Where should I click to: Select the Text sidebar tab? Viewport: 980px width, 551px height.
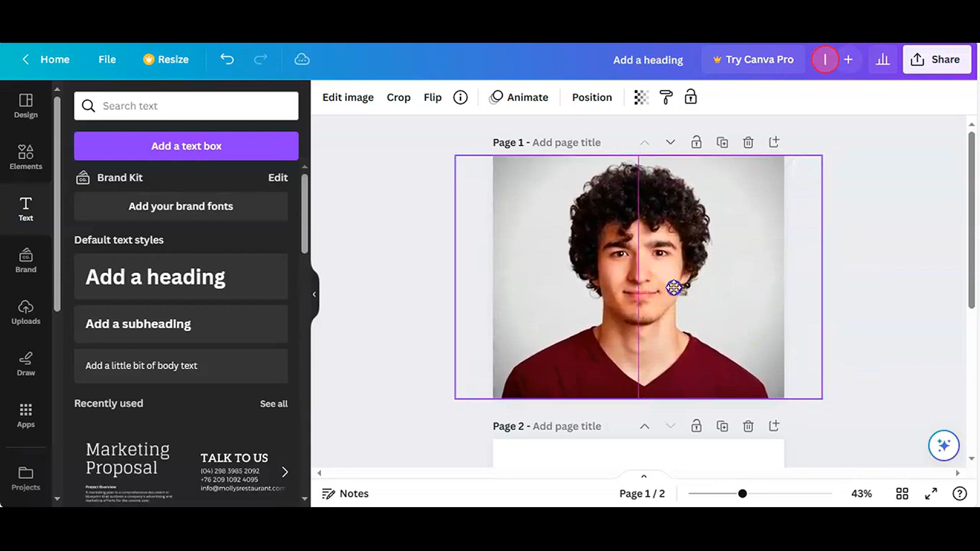click(26, 209)
